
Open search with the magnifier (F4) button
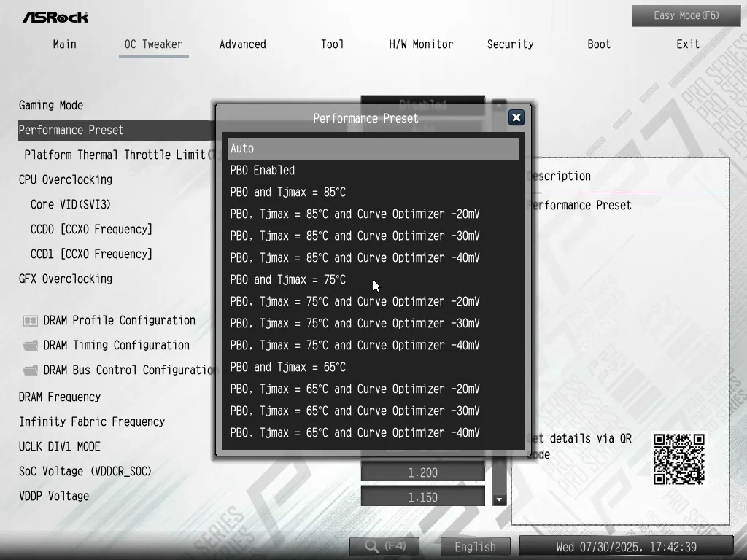tap(384, 546)
